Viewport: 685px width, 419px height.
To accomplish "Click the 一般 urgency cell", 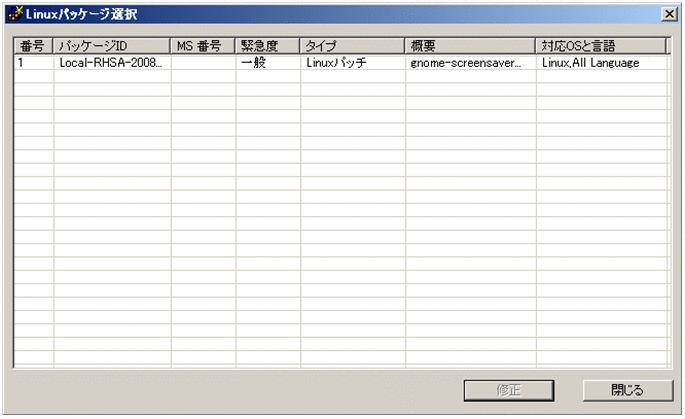I will tap(268, 63).
